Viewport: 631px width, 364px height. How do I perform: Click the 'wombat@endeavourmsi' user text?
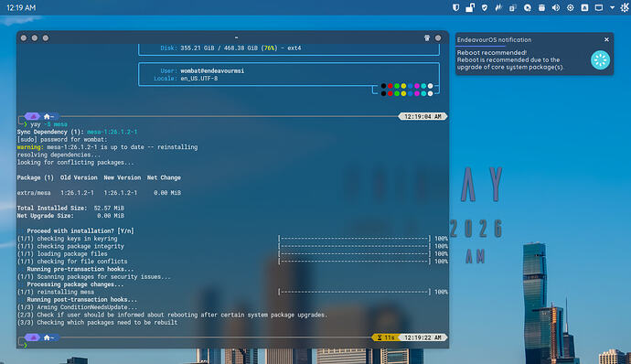pos(212,70)
